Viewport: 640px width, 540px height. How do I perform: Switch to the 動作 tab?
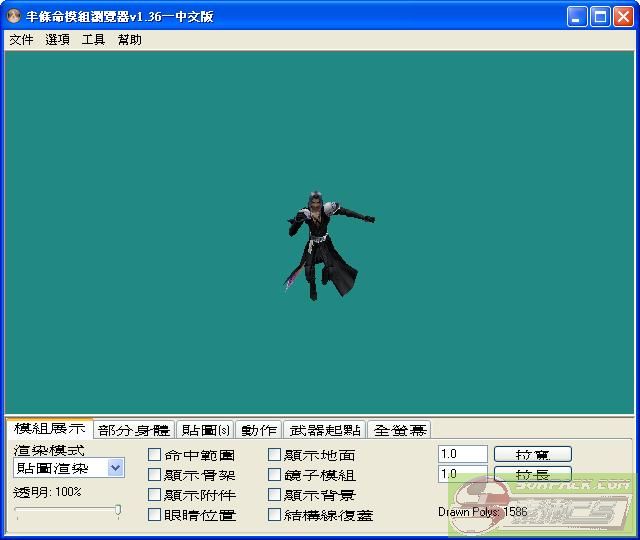tap(258, 430)
